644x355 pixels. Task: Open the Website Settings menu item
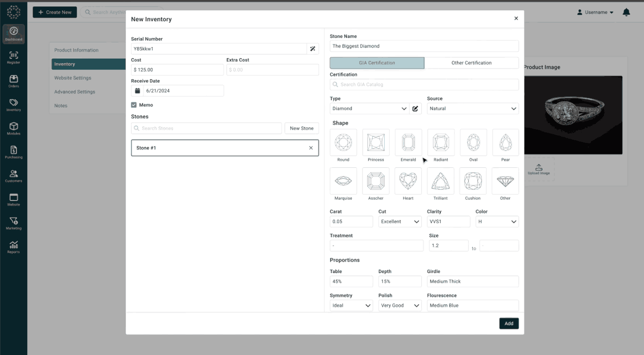pyautogui.click(x=74, y=77)
